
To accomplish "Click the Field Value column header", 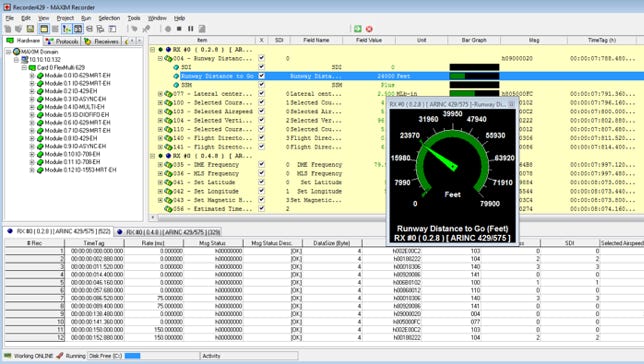I will click(x=369, y=40).
